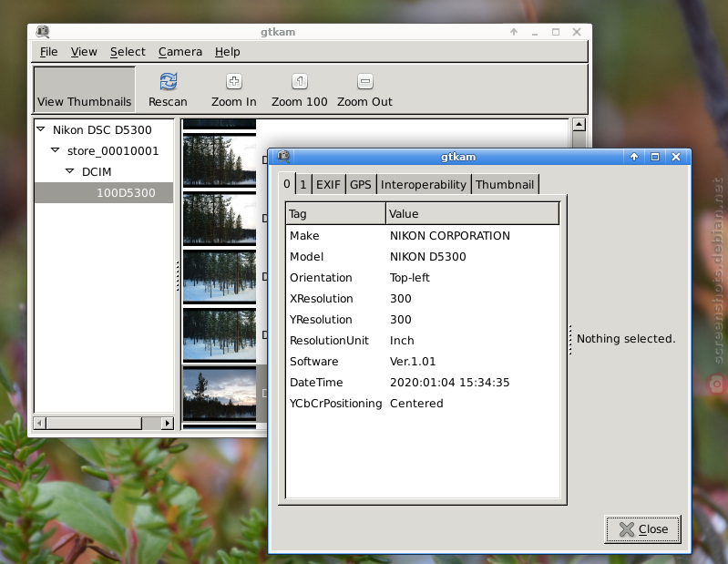The height and width of the screenshot is (564, 728).
Task: Select the YCbCrPositioning row
Action: point(423,403)
